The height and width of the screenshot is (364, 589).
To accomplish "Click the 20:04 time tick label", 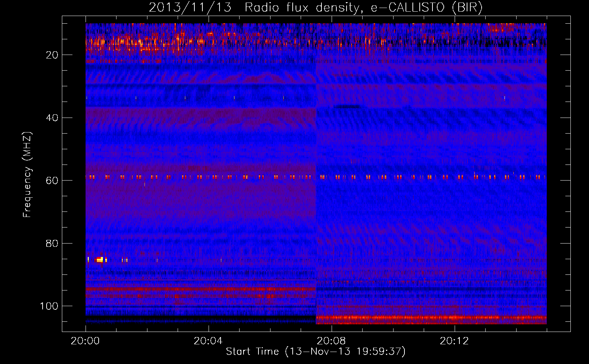I will tap(208, 341).
